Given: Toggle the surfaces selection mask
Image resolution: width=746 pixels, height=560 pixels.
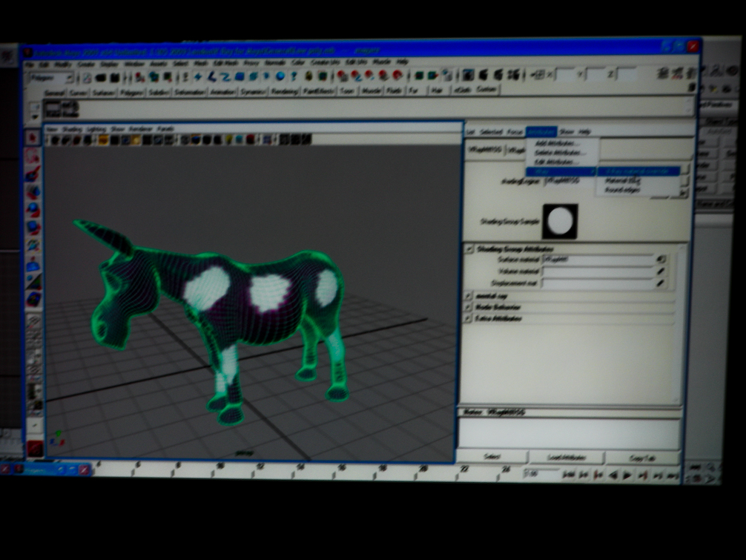Looking at the screenshot, I should coord(240,76).
